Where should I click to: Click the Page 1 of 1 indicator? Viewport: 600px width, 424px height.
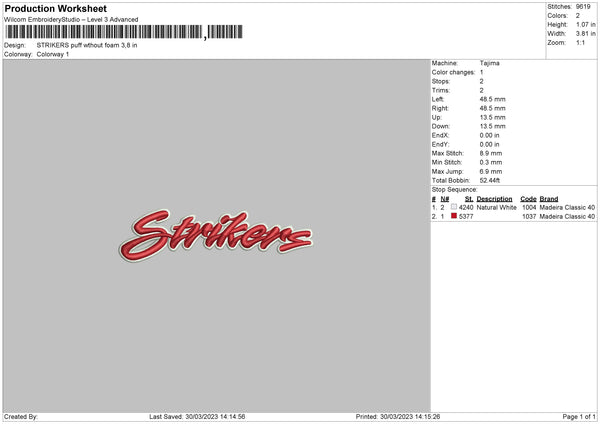click(x=579, y=417)
